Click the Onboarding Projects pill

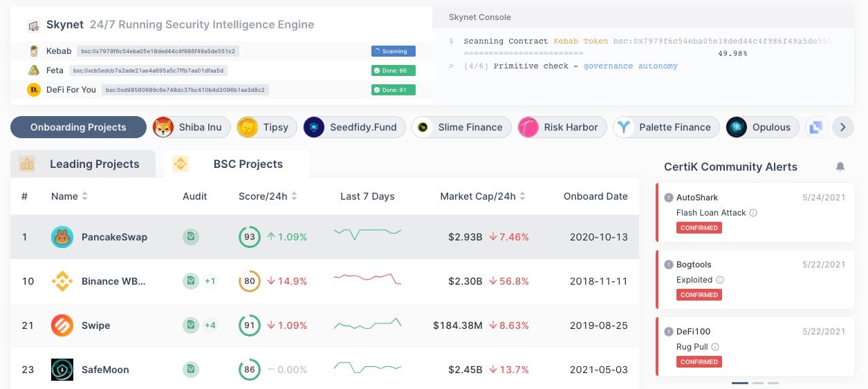pyautogui.click(x=78, y=127)
